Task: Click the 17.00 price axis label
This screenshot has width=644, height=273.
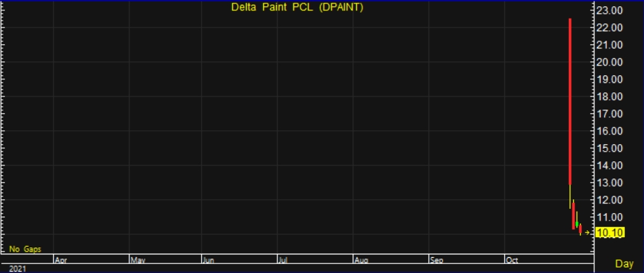Action: 609,114
